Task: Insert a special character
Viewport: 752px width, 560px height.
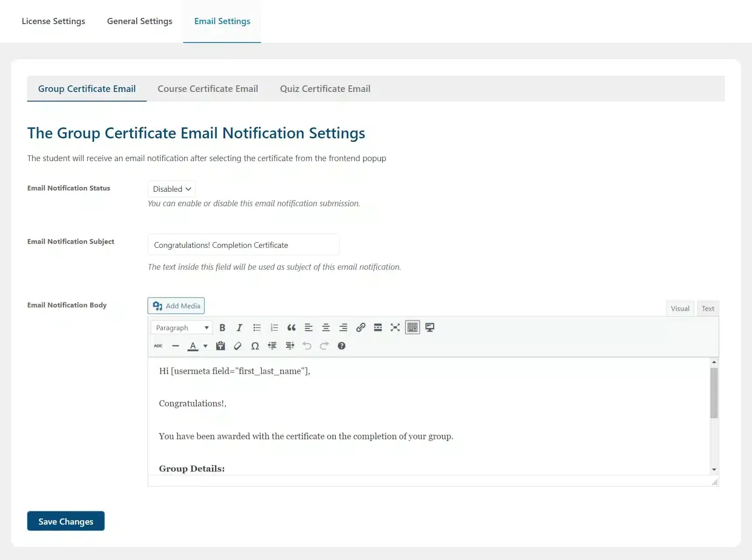Action: click(x=255, y=346)
